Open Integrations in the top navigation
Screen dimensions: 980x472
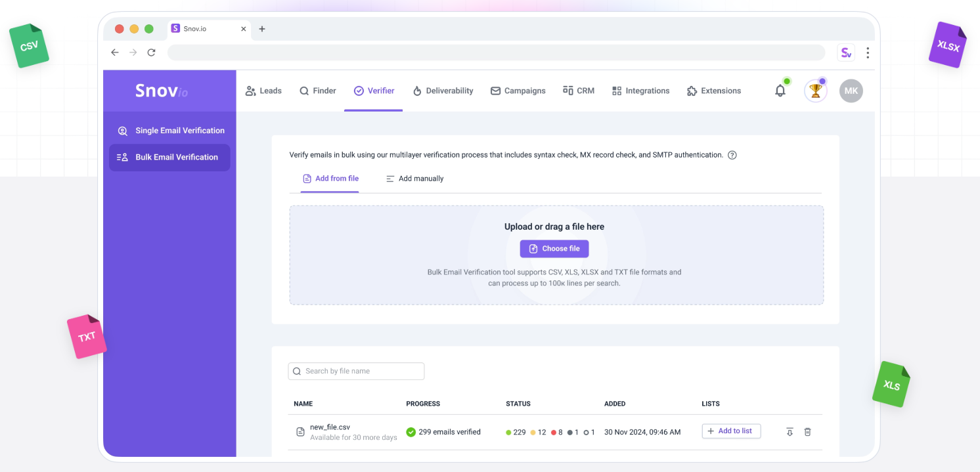(640, 91)
